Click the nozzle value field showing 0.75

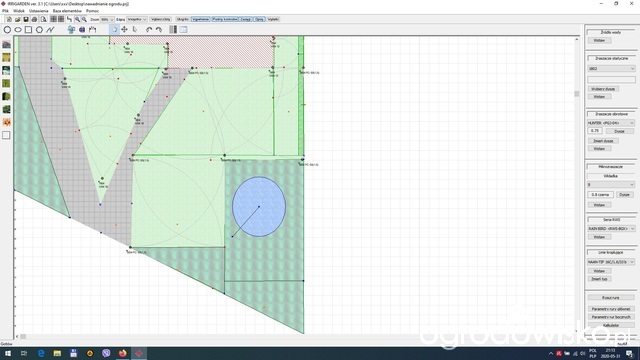coord(595,131)
